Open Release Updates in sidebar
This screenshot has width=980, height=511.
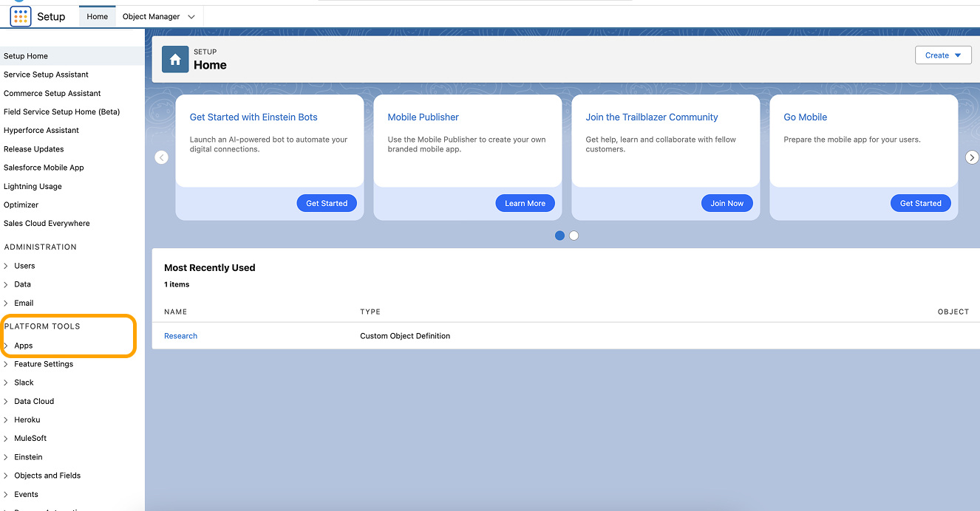click(33, 149)
